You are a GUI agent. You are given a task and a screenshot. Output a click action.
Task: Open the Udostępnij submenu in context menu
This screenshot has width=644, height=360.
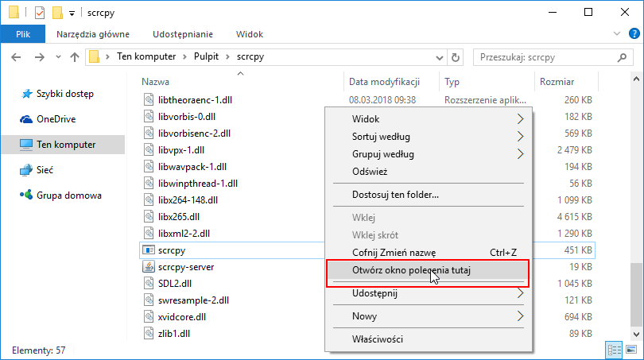(x=429, y=293)
